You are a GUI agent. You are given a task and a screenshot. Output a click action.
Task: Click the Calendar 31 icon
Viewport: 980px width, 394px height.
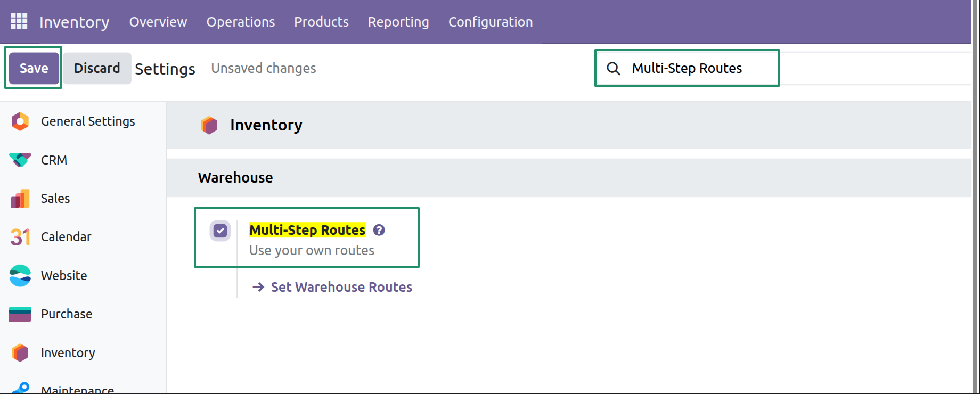coord(20,237)
